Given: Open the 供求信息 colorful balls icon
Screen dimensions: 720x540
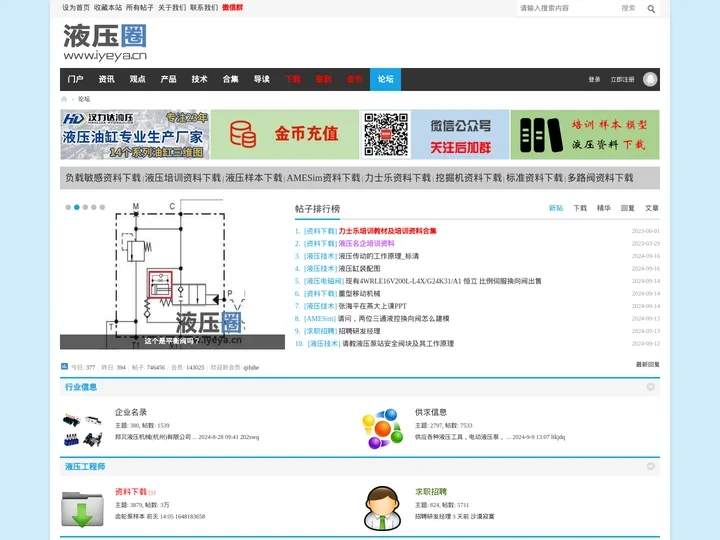Looking at the screenshot, I should pos(382,429).
